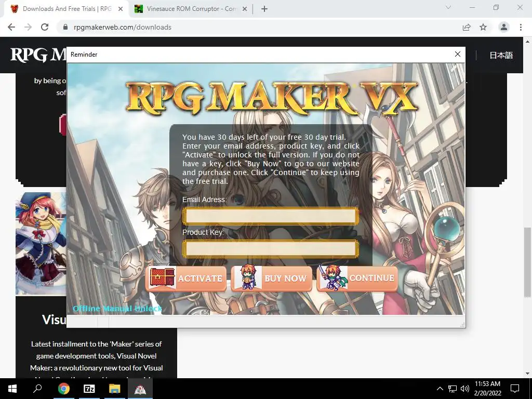Open Windows notification center
The width and height of the screenshot is (532, 399).
coord(515,389)
